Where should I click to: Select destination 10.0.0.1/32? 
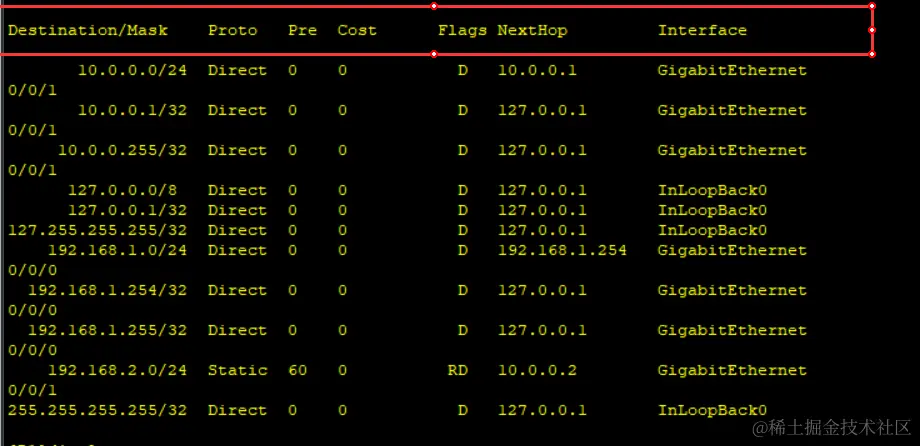click(x=133, y=110)
